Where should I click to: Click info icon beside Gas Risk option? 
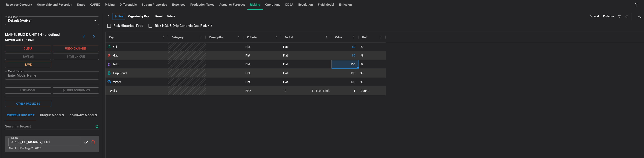tap(210, 26)
